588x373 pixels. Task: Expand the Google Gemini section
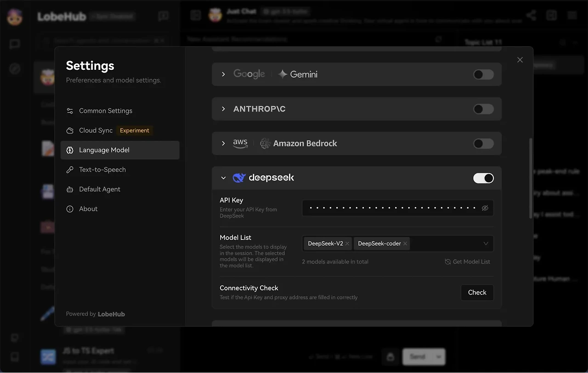223,74
